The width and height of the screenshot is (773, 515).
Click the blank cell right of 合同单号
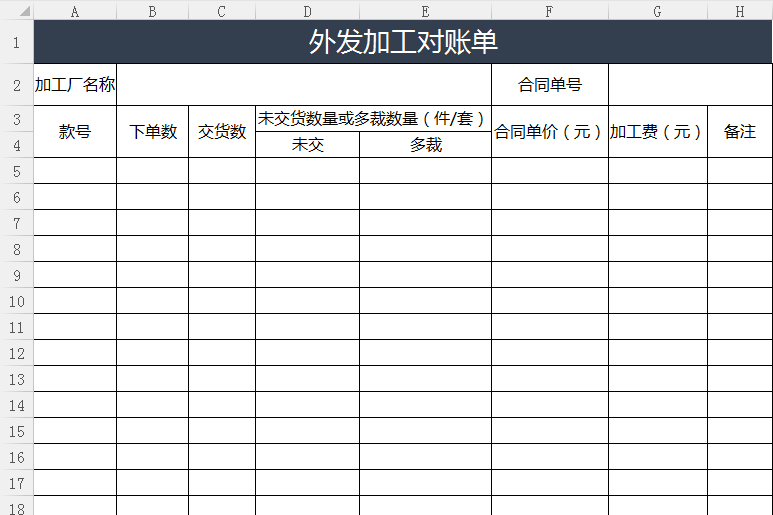690,85
